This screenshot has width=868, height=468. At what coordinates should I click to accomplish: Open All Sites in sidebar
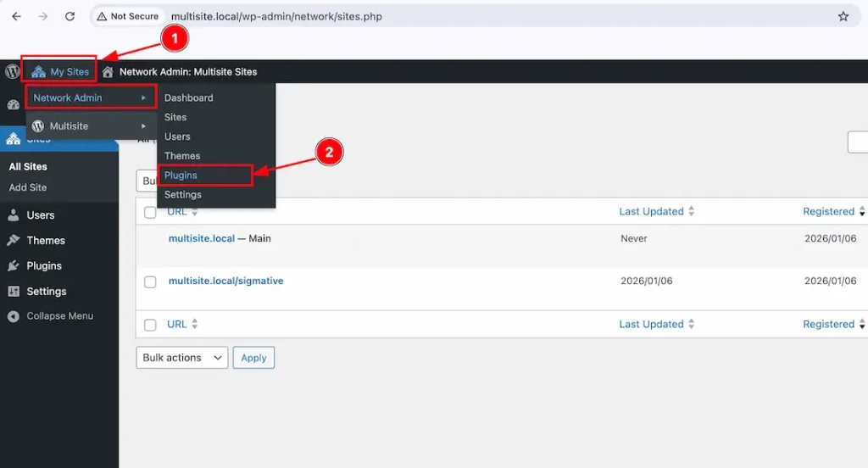tap(28, 167)
